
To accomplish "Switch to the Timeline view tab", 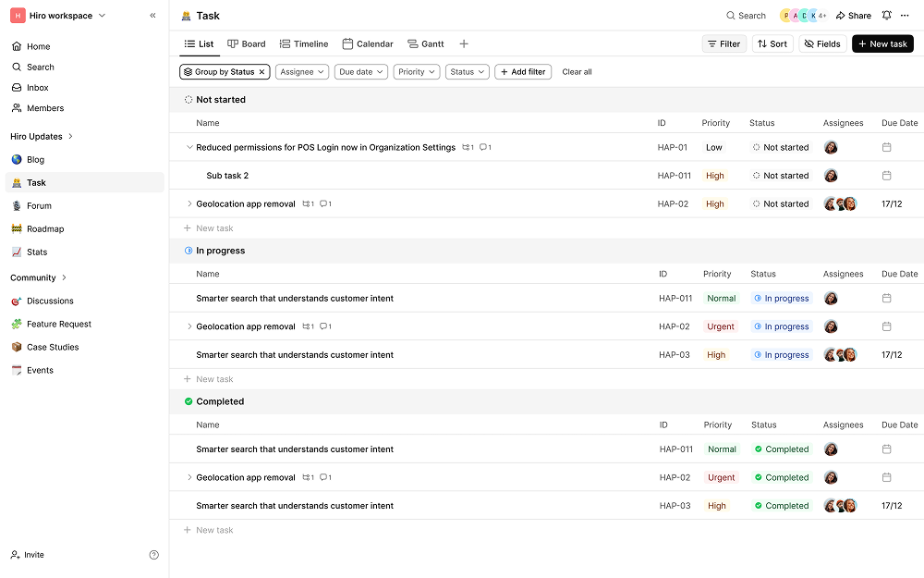I will pos(303,44).
